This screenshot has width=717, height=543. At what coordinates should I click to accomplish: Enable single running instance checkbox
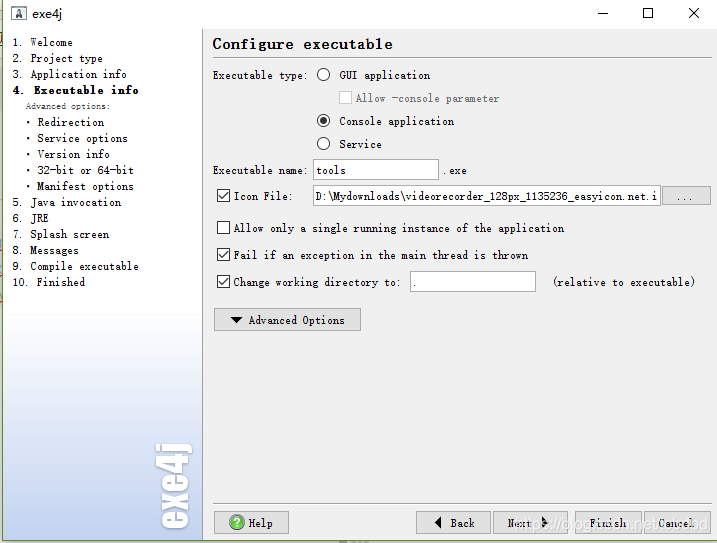pos(223,227)
